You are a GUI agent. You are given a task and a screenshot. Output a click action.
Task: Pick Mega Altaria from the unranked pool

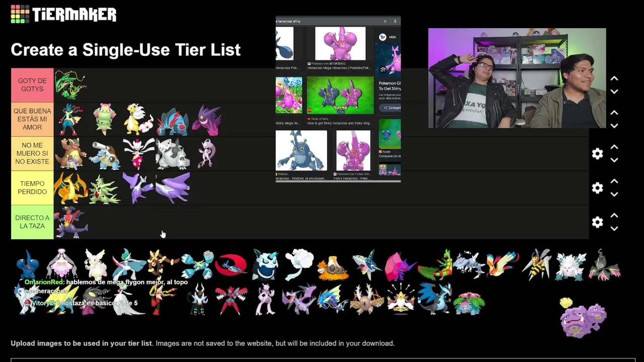[299, 264]
